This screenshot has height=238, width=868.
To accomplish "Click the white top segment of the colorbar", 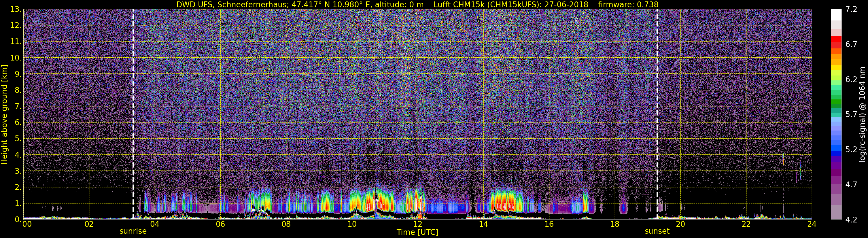I will coord(836,15).
